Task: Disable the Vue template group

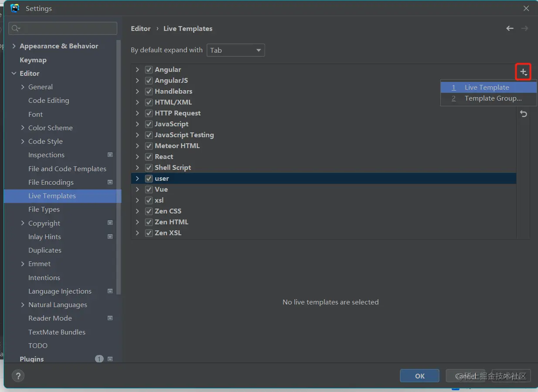Action: click(x=149, y=189)
